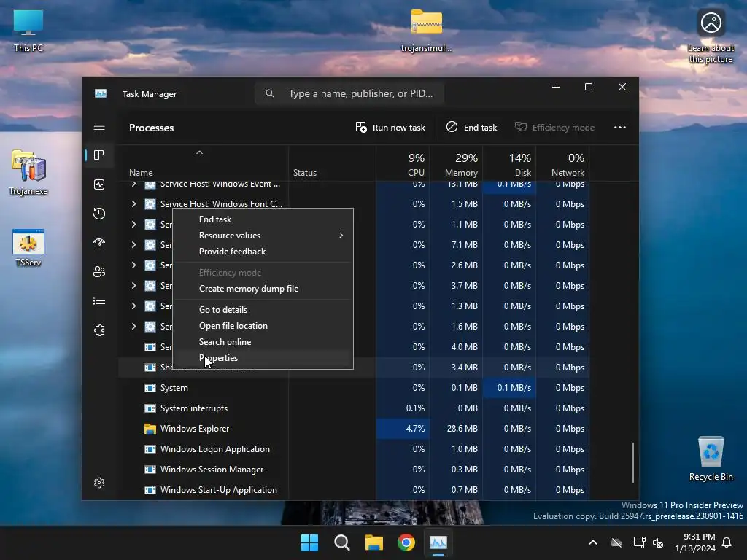
Task: Select the Recycle Bin desktop icon
Action: [x=711, y=459]
